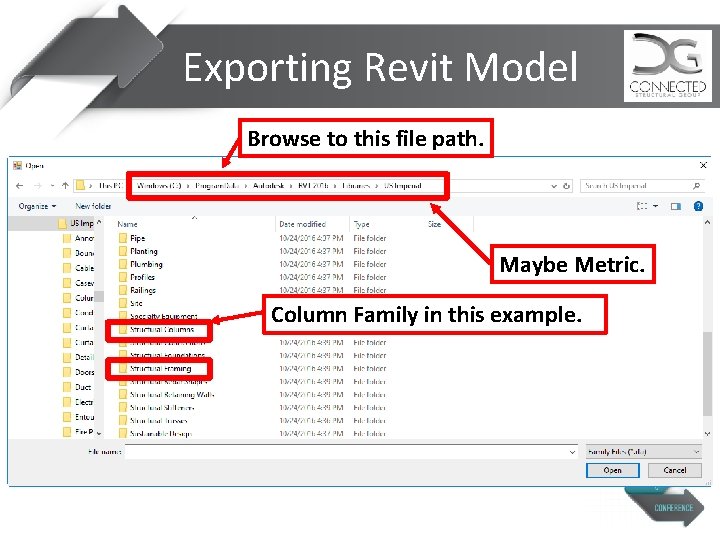The image size is (720, 540).
Task: Expand the File name dropdown arrow
Action: [x=572, y=452]
